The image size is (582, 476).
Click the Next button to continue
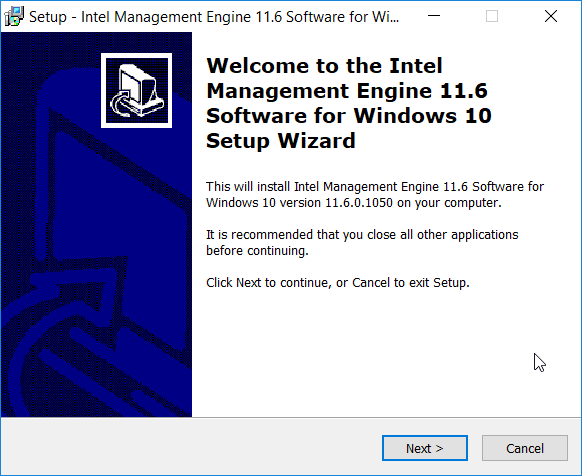click(425, 448)
